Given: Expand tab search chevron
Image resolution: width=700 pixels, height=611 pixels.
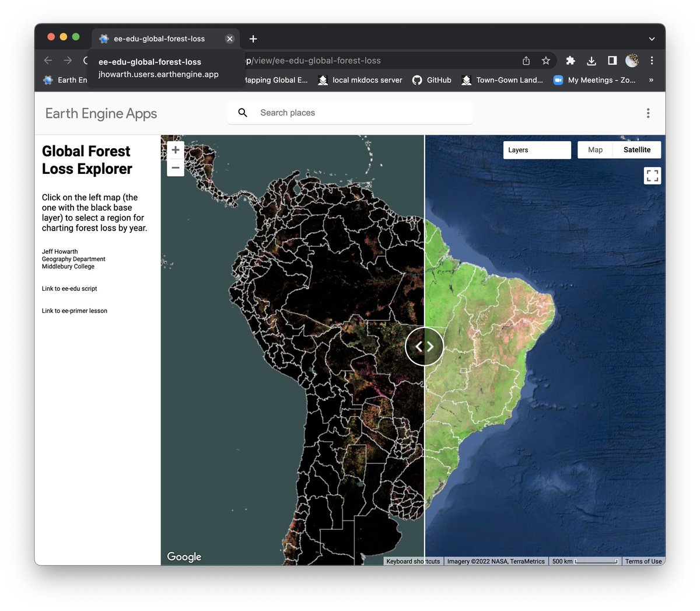Looking at the screenshot, I should [x=652, y=39].
